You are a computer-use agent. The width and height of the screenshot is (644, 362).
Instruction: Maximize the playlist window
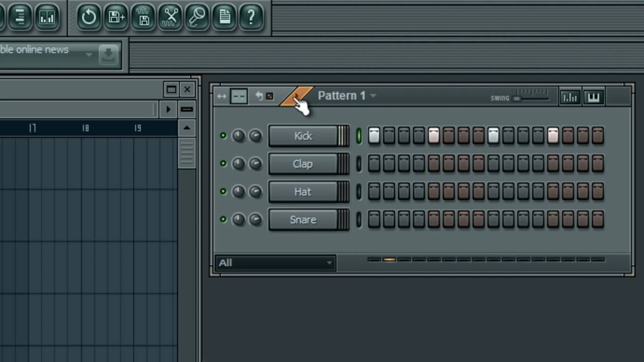[x=171, y=89]
